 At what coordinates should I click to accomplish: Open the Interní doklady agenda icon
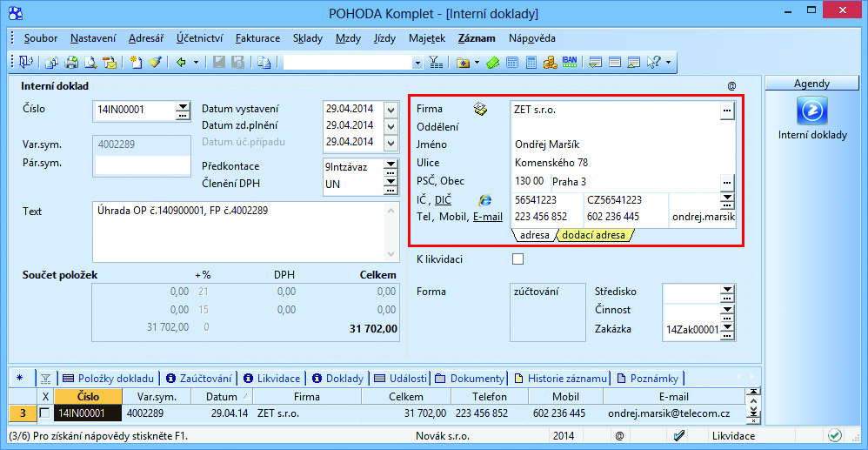(812, 111)
